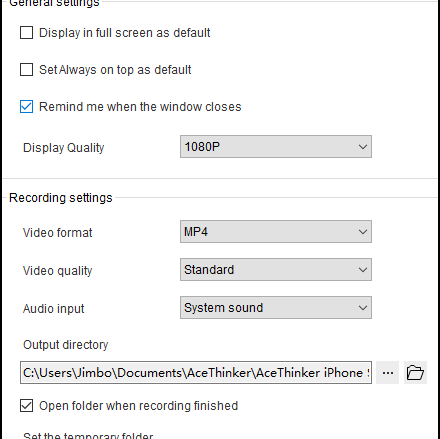The image size is (440, 439).
Task: Click the three-dots browse button
Action: pyautogui.click(x=388, y=372)
